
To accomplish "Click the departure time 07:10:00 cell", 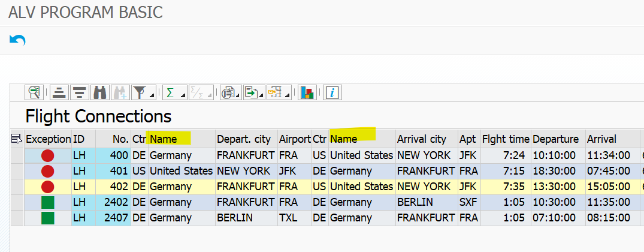I will pyautogui.click(x=558, y=218).
